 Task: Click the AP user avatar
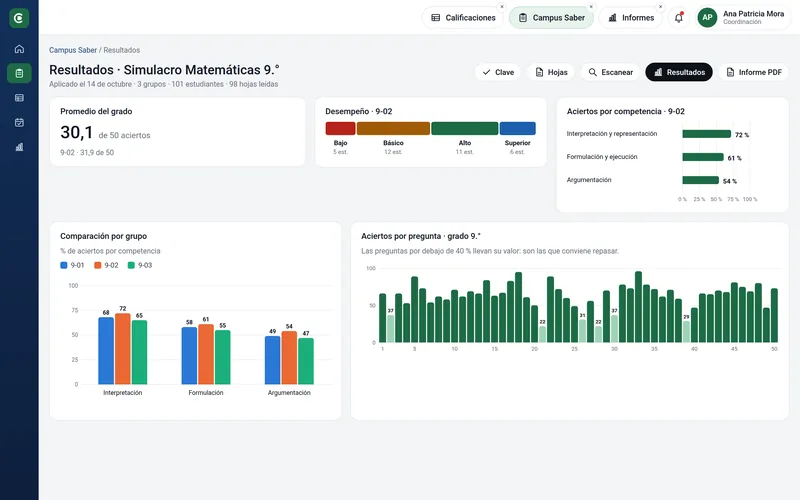(707, 18)
